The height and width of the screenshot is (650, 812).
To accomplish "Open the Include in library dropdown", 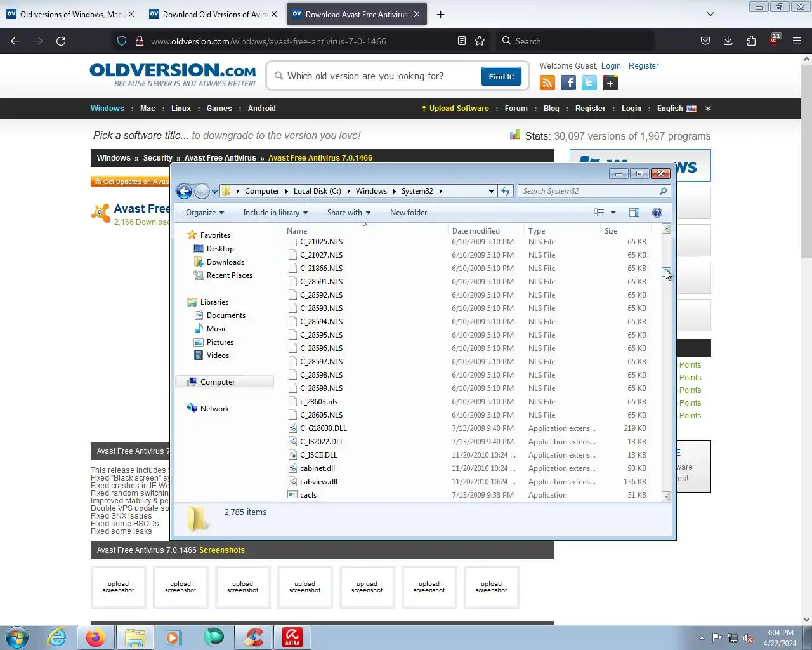I will (x=275, y=213).
